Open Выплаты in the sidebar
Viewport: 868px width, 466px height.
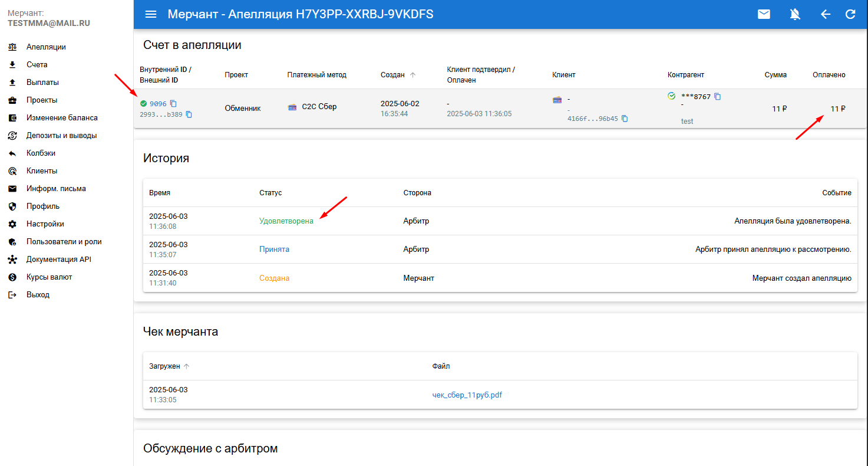[42, 83]
